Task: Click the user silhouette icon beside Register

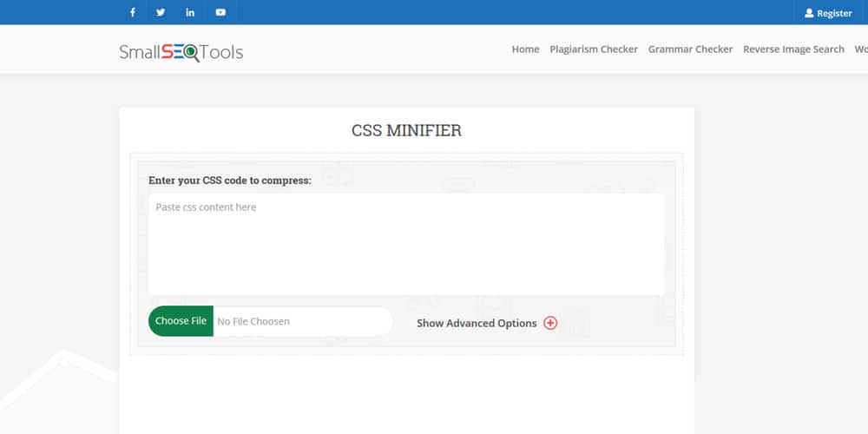Action: click(x=809, y=13)
